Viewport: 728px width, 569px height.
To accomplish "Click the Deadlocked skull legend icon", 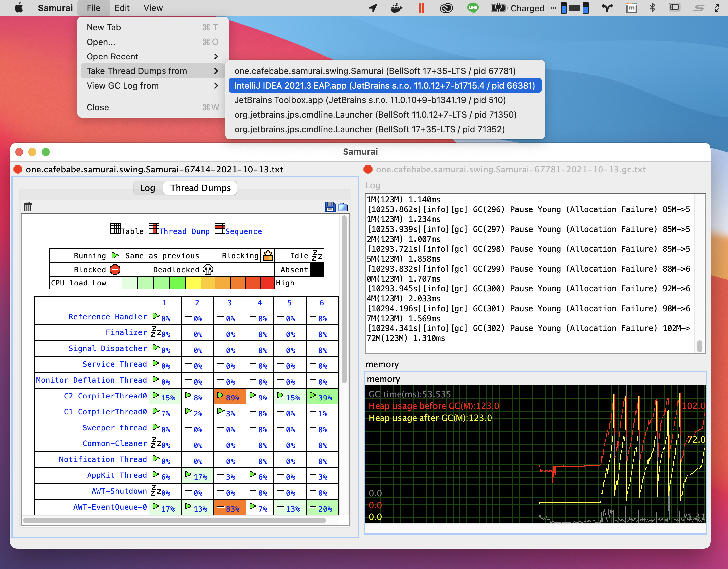I will tap(208, 270).
